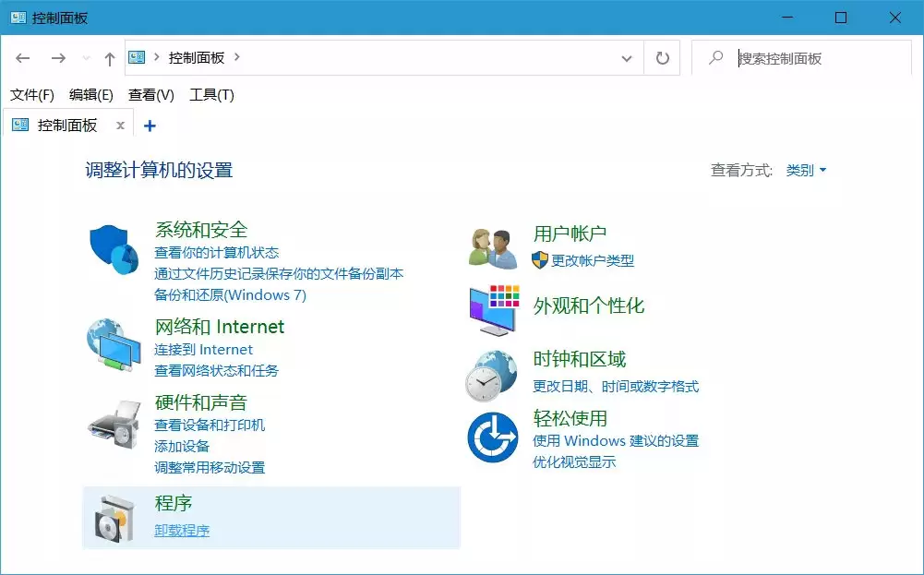Open 查看你的计算机状态 link
The width and height of the screenshot is (924, 575).
(216, 253)
